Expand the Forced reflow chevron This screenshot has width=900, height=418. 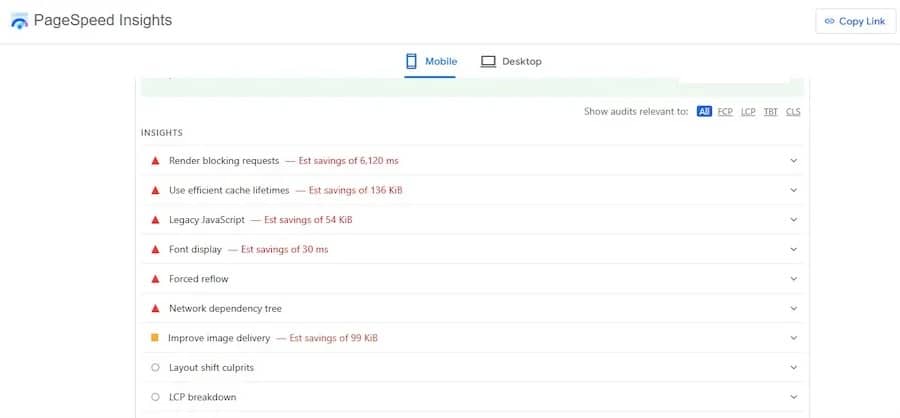[794, 279]
